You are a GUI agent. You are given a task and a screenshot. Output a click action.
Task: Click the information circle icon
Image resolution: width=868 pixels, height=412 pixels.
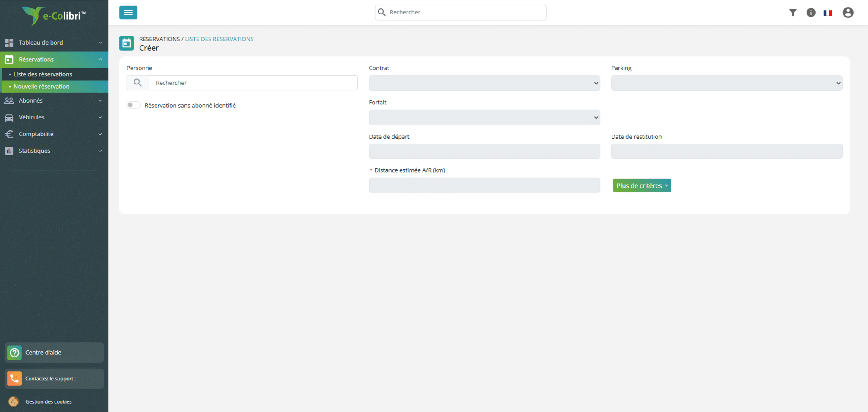point(811,12)
